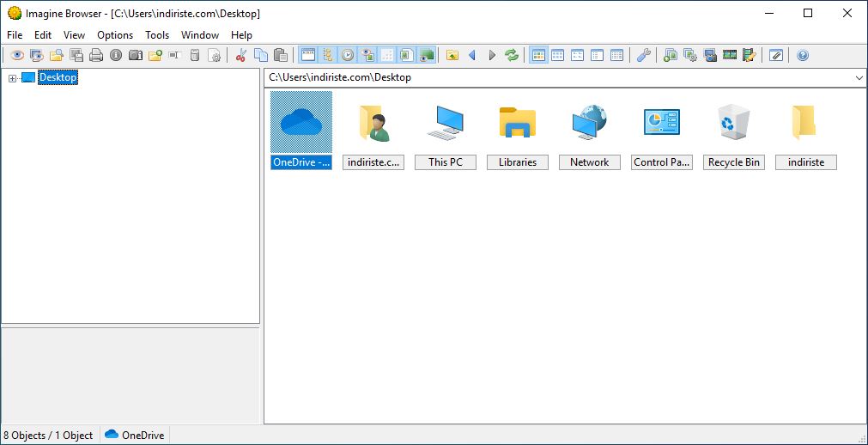Click the Paste clipboard icon

pyautogui.click(x=281, y=55)
